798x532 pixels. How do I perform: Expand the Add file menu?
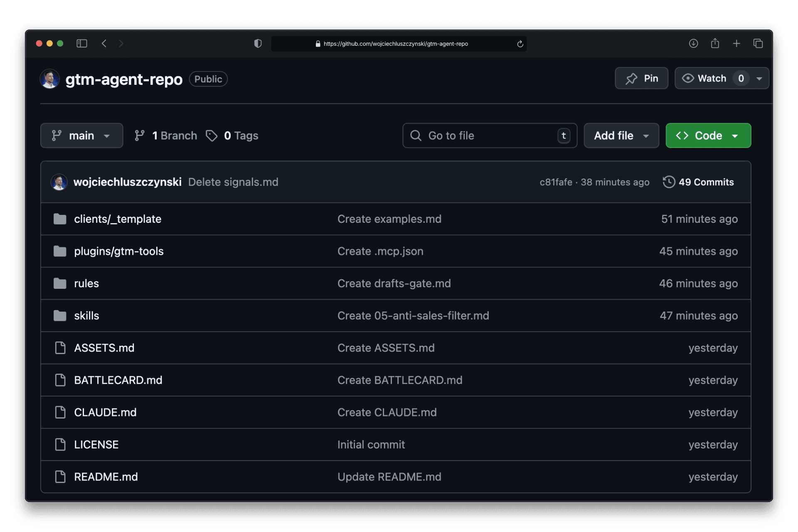[x=621, y=135]
